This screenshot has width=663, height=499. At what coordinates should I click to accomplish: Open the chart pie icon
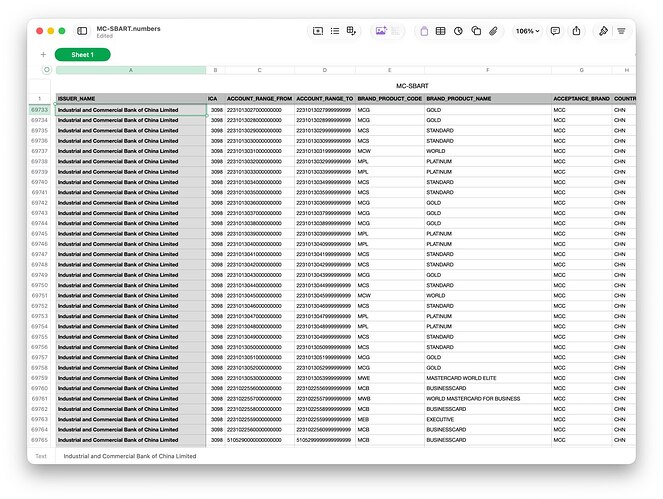458,31
